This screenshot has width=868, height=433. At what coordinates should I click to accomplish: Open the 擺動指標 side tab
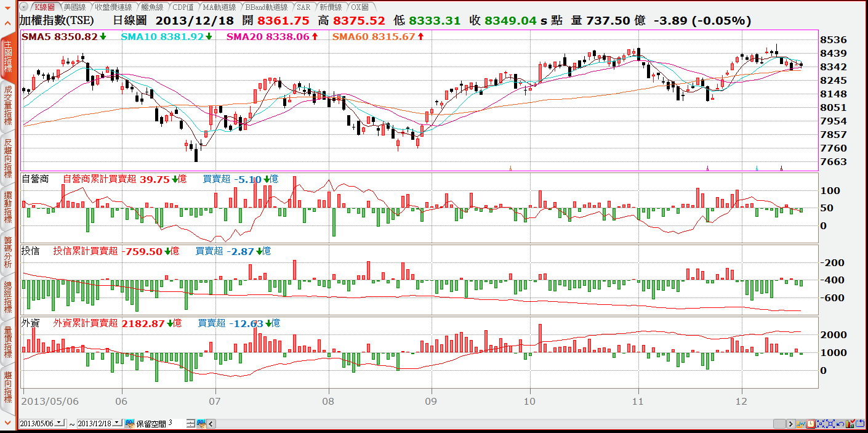[x=7, y=208]
